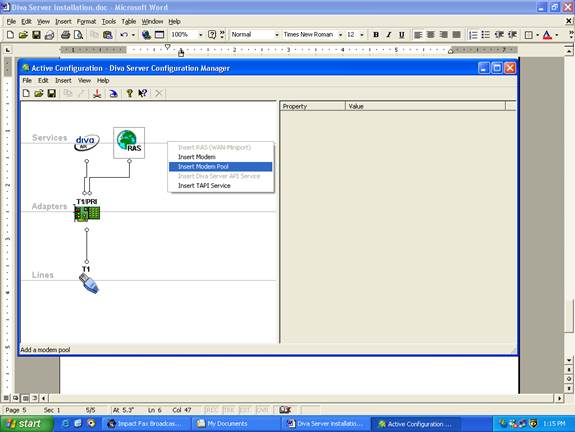Toggle Center alignment in Word toolbar
The width and height of the screenshot is (575, 432).
coord(431,35)
